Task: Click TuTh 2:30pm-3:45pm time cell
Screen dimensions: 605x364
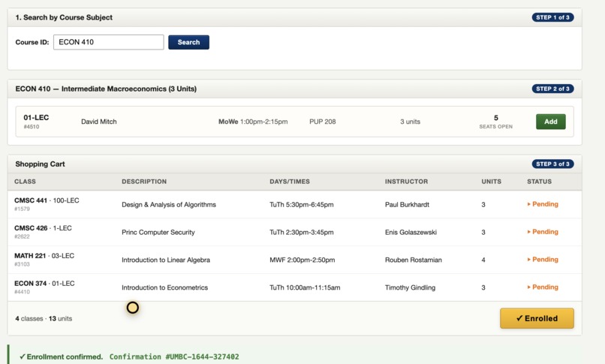Action: click(x=302, y=232)
